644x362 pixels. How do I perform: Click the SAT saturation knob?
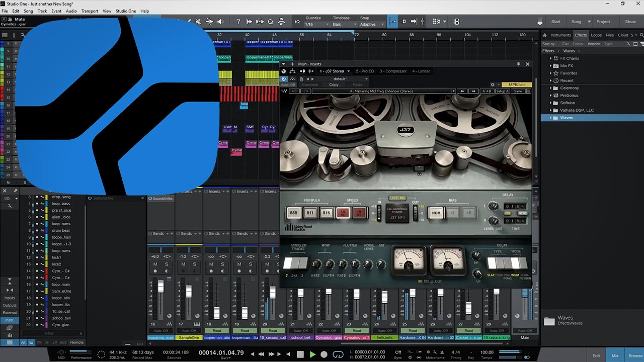coord(381,264)
